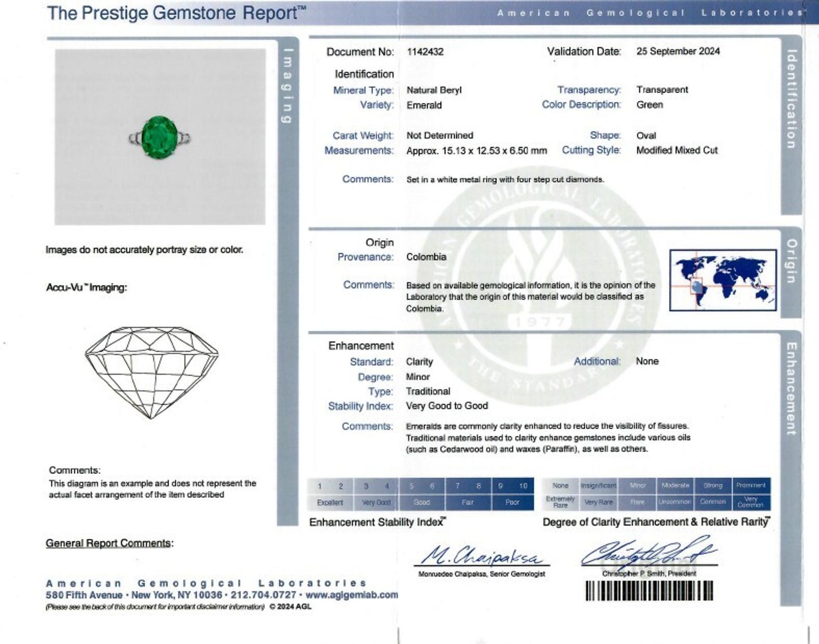
Task: Click the Poor cell in stability index
Action: (512, 502)
